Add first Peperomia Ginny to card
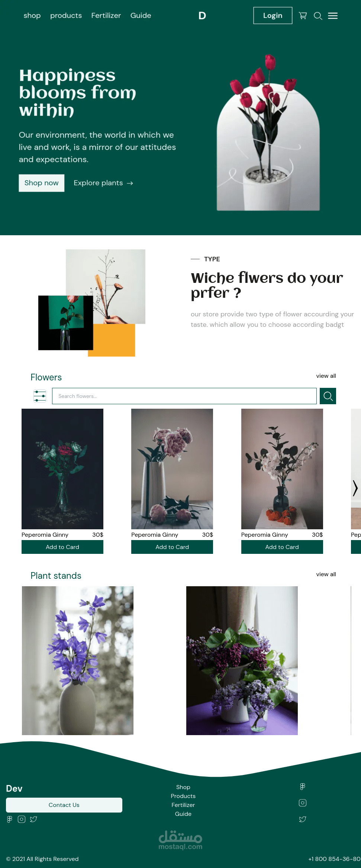 click(62, 547)
